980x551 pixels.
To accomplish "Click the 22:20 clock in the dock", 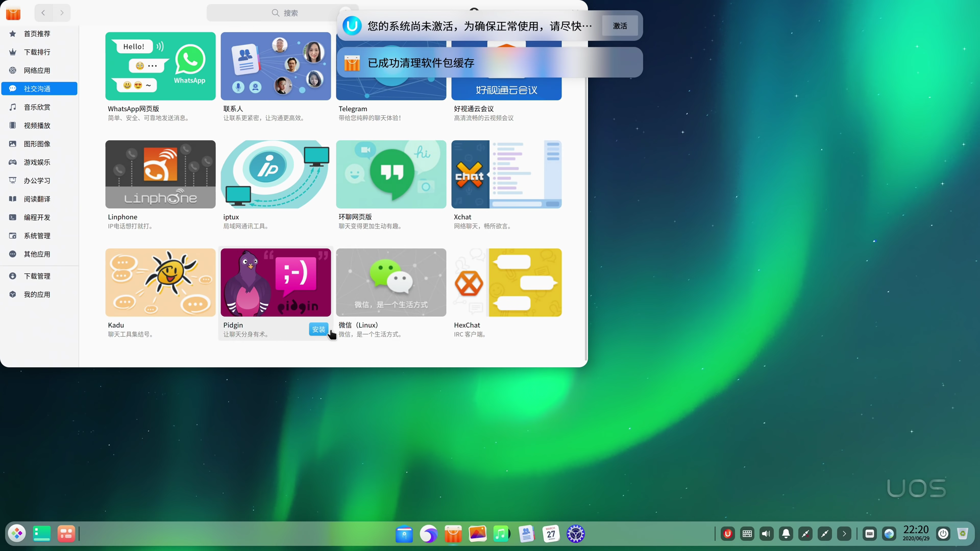I will (916, 533).
